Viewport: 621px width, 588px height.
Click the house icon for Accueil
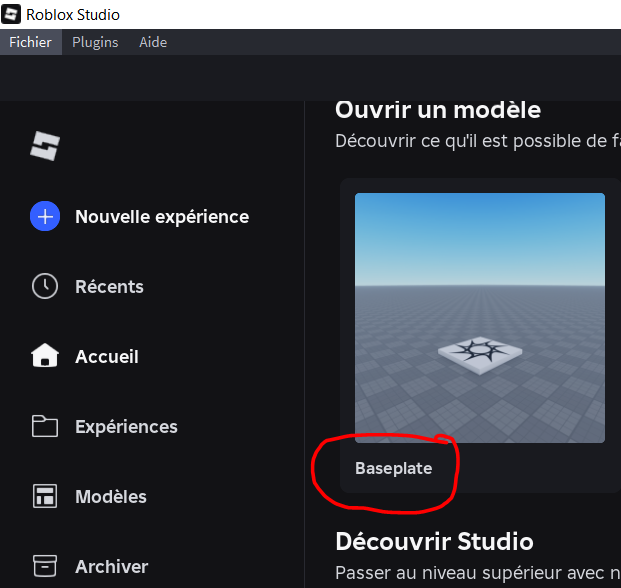click(x=45, y=356)
